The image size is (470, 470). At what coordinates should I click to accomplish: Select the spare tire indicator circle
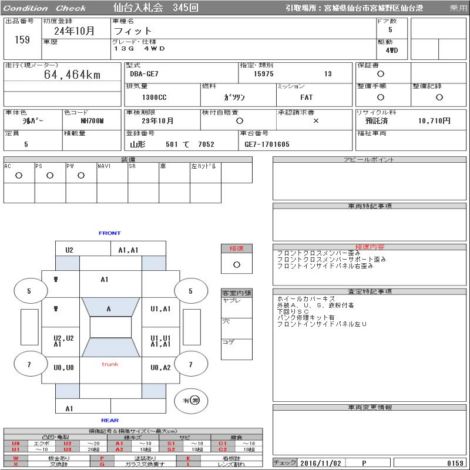coord(191,400)
